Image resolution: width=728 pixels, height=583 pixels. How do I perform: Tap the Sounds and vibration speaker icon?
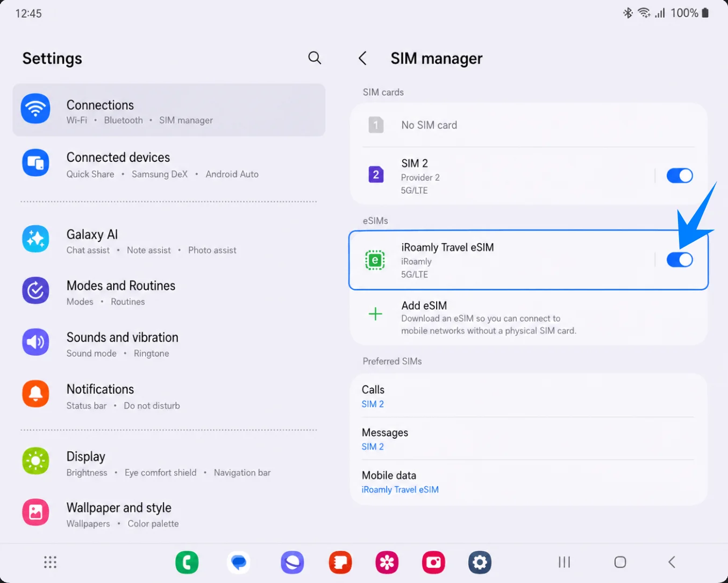coord(35,342)
